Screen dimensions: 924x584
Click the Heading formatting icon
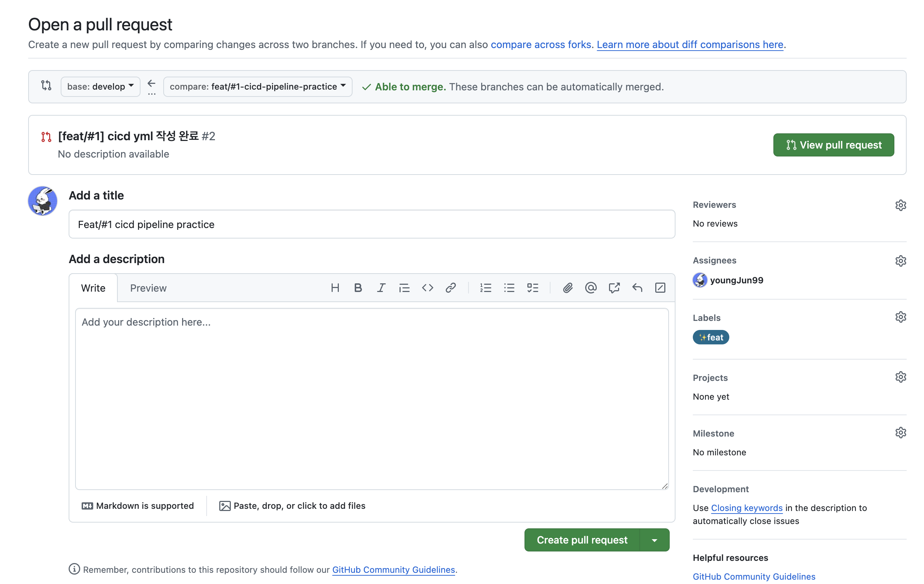[334, 288]
